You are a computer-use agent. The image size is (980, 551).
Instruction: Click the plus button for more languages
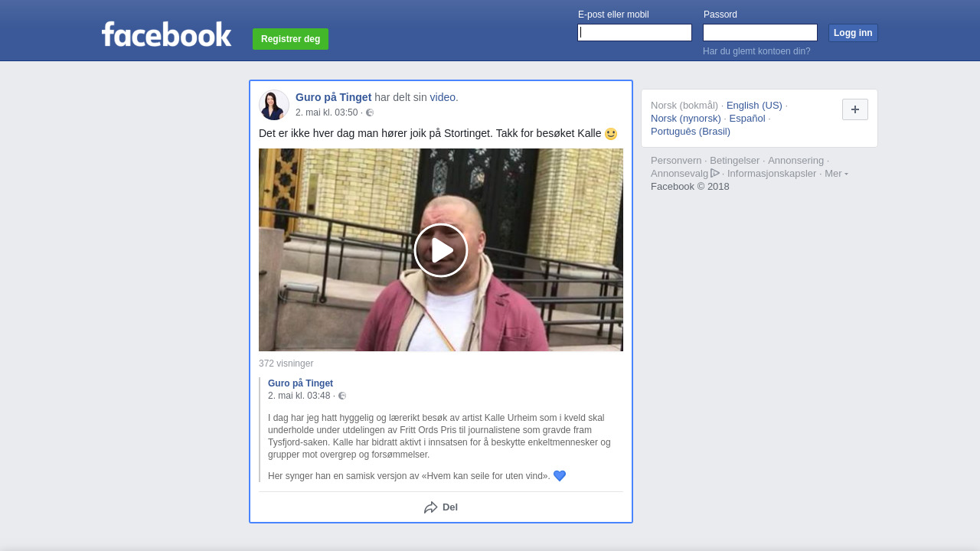point(855,109)
